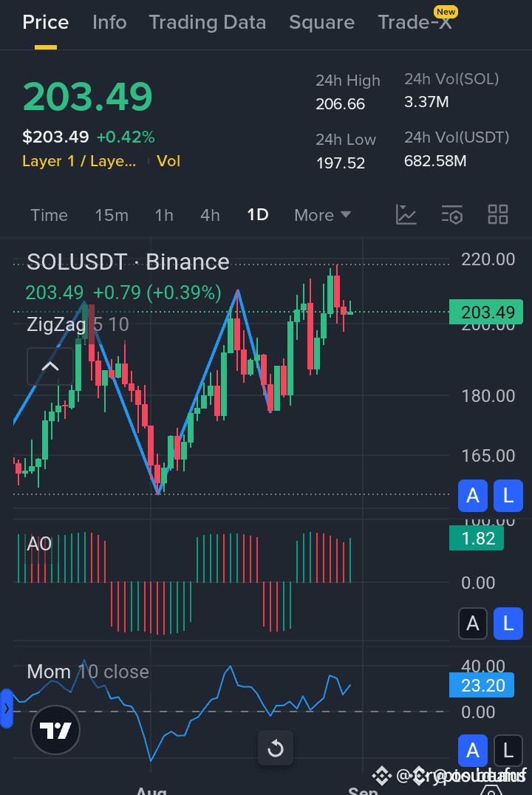Expand the truncated Layer 1 / Laye... category tag

(79, 161)
